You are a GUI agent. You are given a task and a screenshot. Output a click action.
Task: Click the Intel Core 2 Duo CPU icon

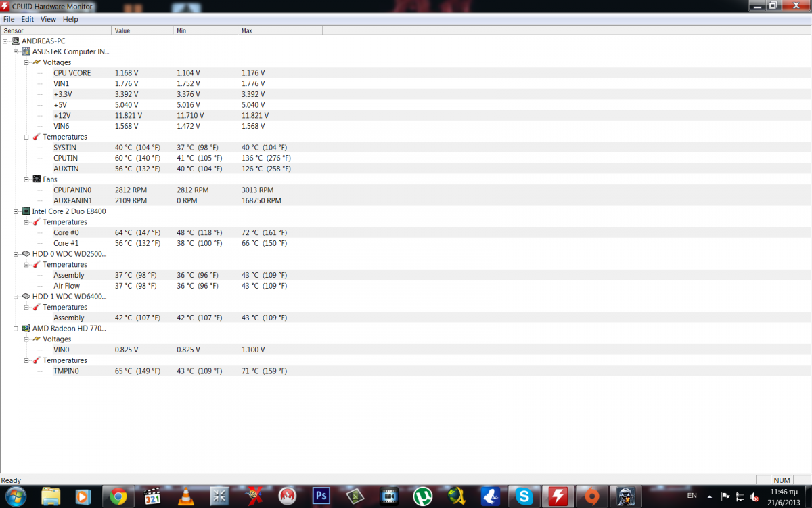(x=26, y=211)
